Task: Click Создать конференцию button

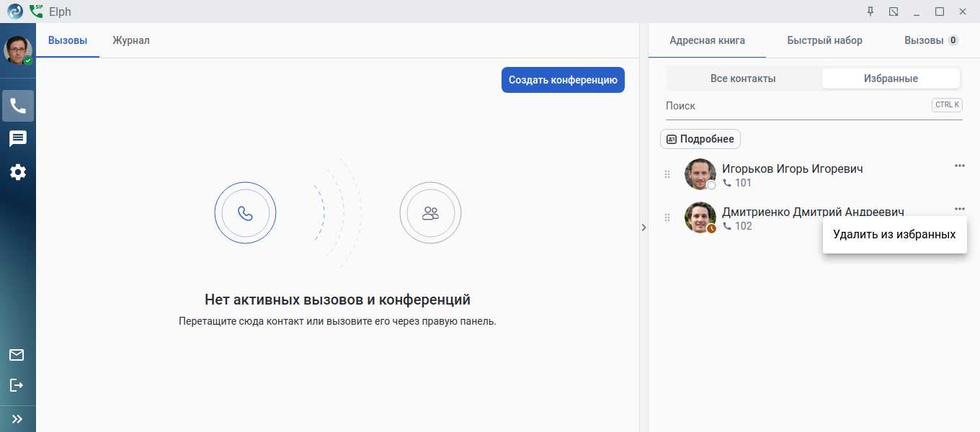Action: tap(563, 80)
